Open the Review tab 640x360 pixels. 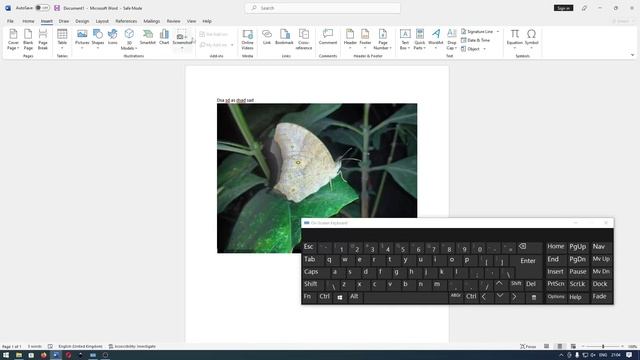click(x=173, y=21)
